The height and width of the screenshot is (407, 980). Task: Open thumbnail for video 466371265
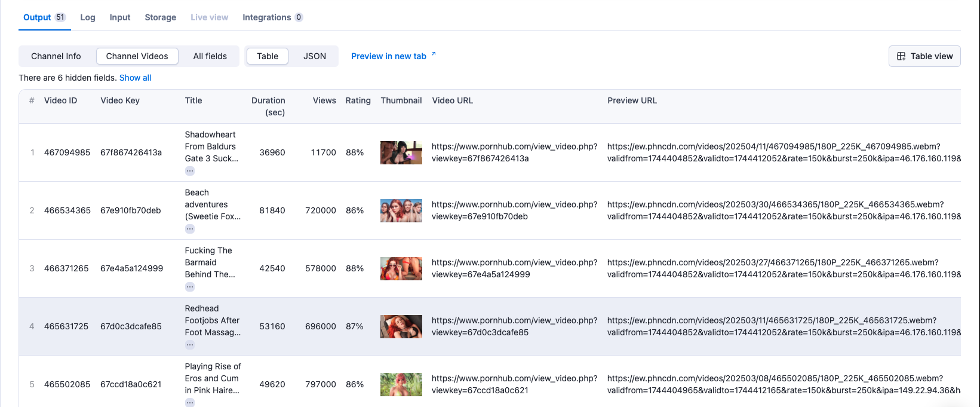pos(401,268)
